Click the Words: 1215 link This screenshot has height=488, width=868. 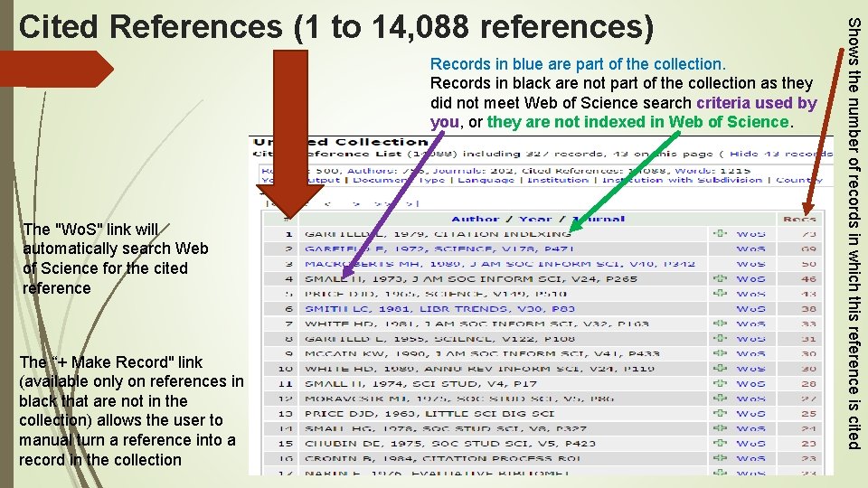point(712,171)
